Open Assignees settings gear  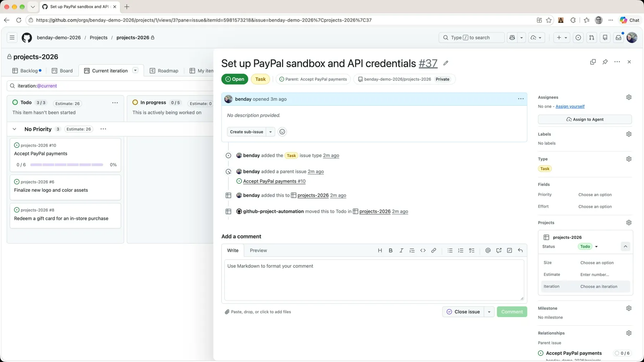point(629,97)
